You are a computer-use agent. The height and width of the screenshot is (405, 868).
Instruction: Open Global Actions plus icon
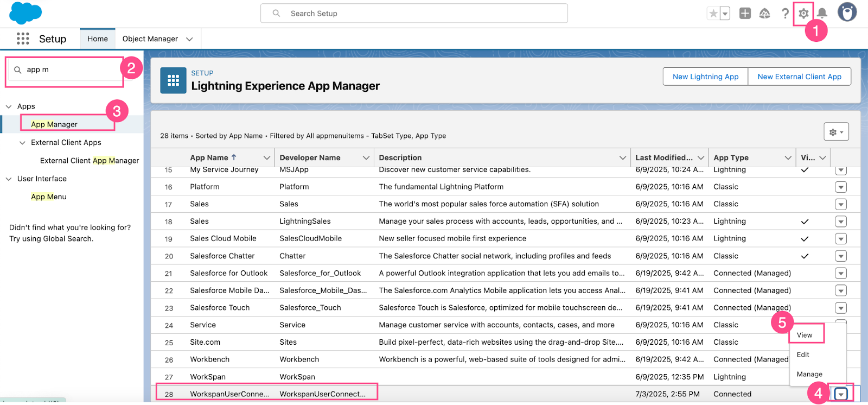coord(745,14)
